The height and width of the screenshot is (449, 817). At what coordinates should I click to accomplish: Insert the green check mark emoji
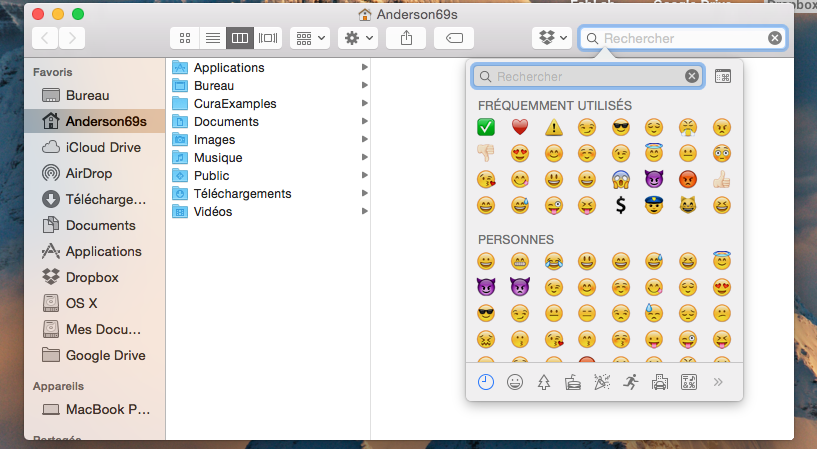tap(486, 127)
